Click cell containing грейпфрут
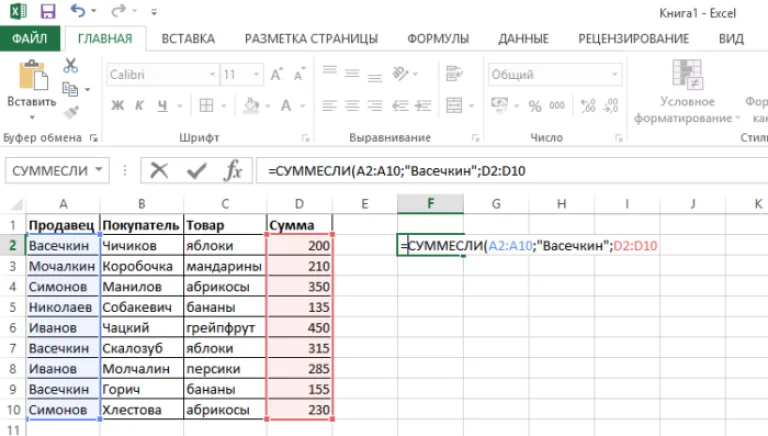 [x=225, y=328]
